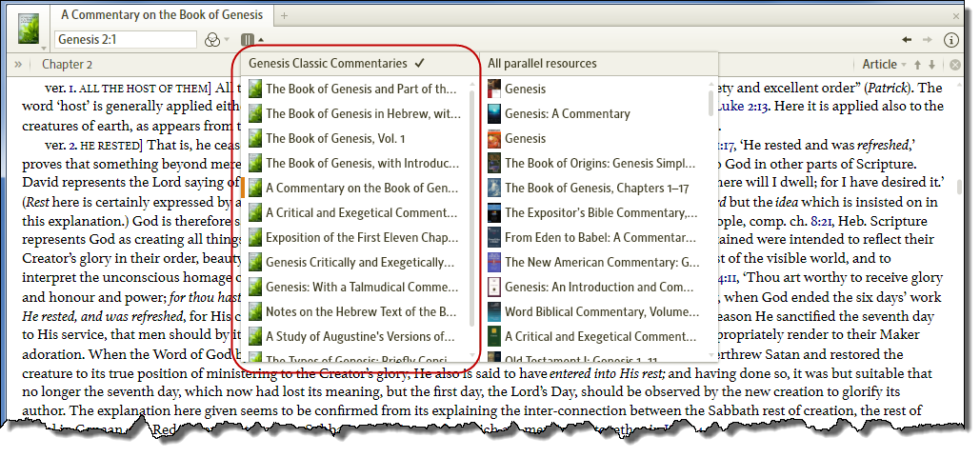Click the cover icon beside The Book of Genesis, Chapters 1–17

pyautogui.click(x=494, y=188)
